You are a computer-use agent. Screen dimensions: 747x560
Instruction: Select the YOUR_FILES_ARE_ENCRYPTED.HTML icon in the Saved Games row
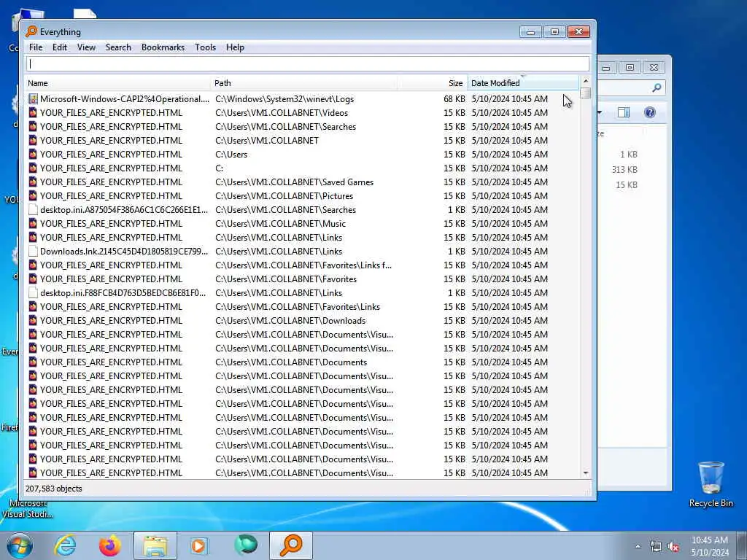tap(33, 182)
